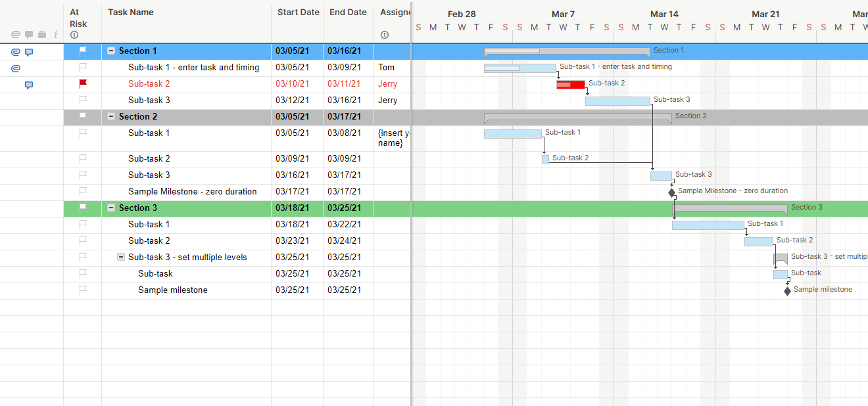
Task: Click info icon under Assigned column header
Action: coord(385,35)
